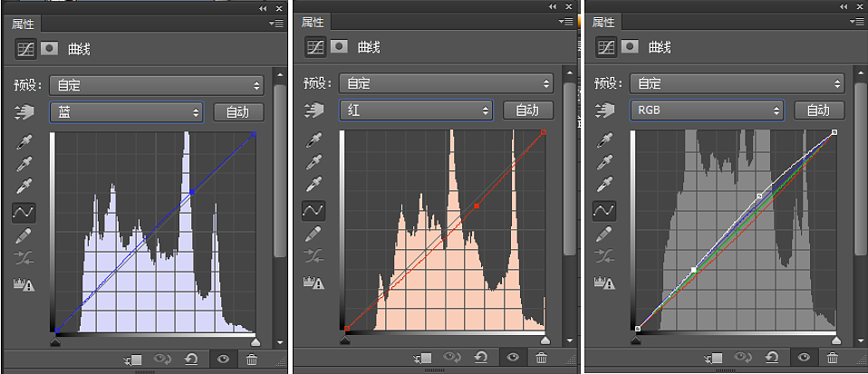Viewport: 868px width, 374px height.
Task: Toggle layer visibility eye in the Red panel
Action: tap(514, 358)
